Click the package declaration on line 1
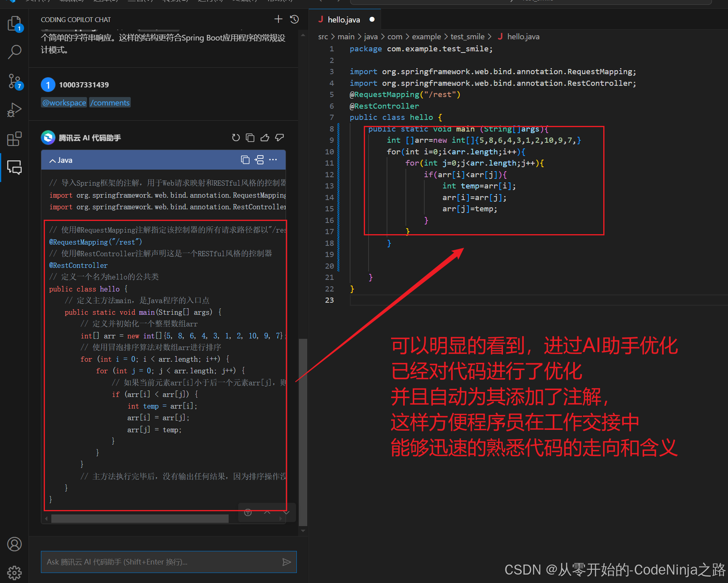 pyautogui.click(x=421, y=49)
